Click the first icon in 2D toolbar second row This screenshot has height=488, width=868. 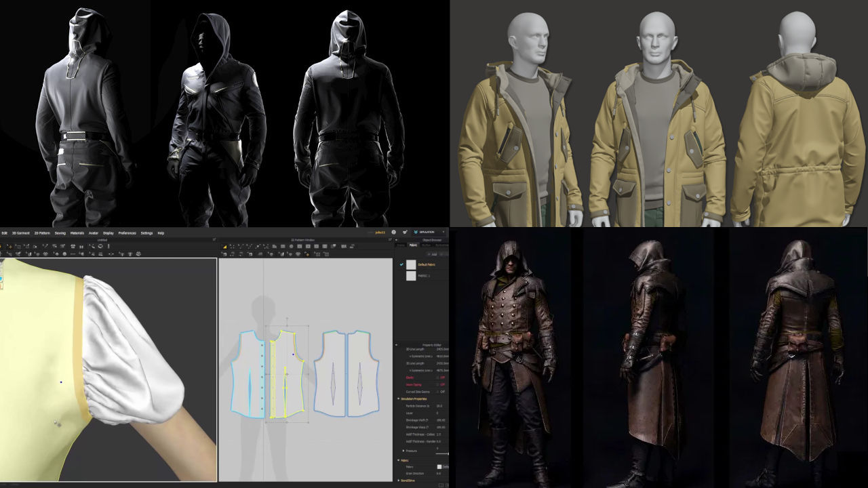(x=224, y=255)
